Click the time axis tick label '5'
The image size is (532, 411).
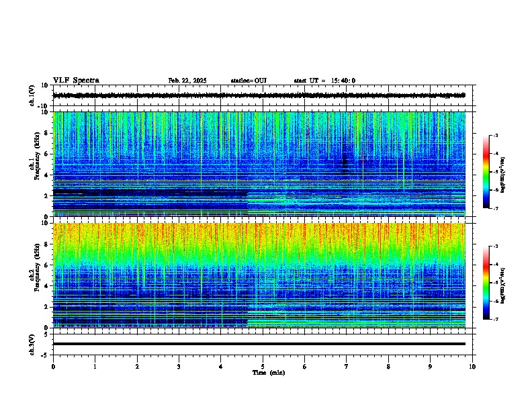point(263,367)
